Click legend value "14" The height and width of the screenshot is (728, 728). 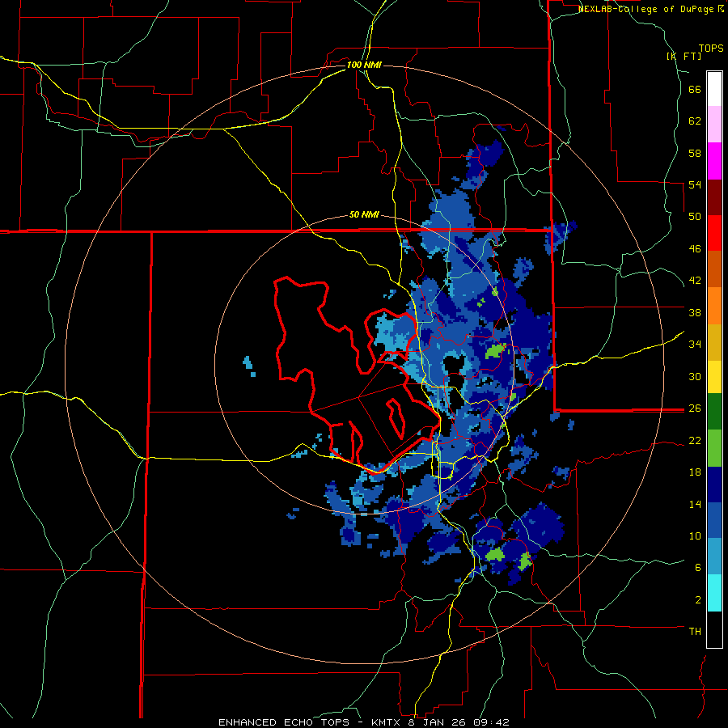click(695, 504)
